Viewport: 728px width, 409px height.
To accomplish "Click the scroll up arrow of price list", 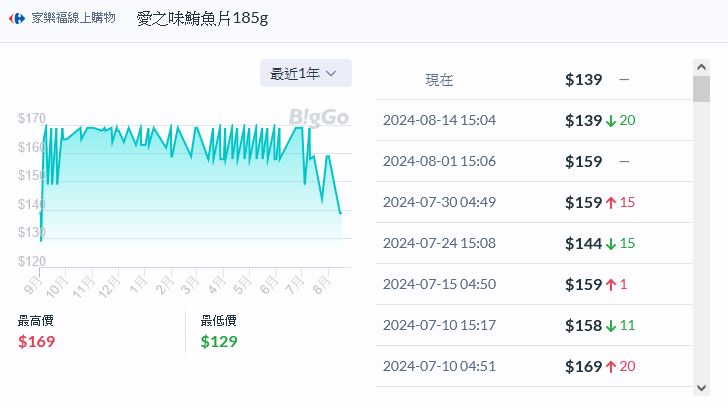I will (701, 67).
